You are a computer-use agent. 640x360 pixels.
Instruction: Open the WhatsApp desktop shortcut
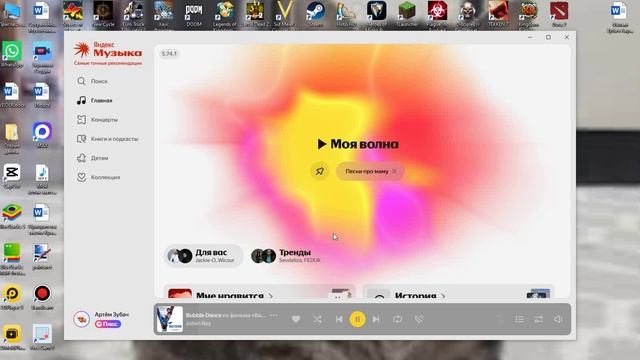pyautogui.click(x=12, y=55)
